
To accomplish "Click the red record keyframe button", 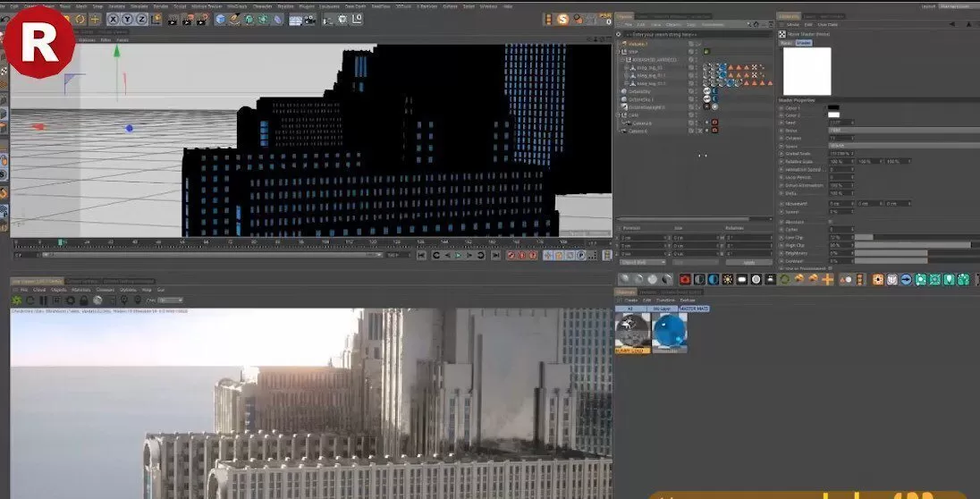I will (511, 255).
